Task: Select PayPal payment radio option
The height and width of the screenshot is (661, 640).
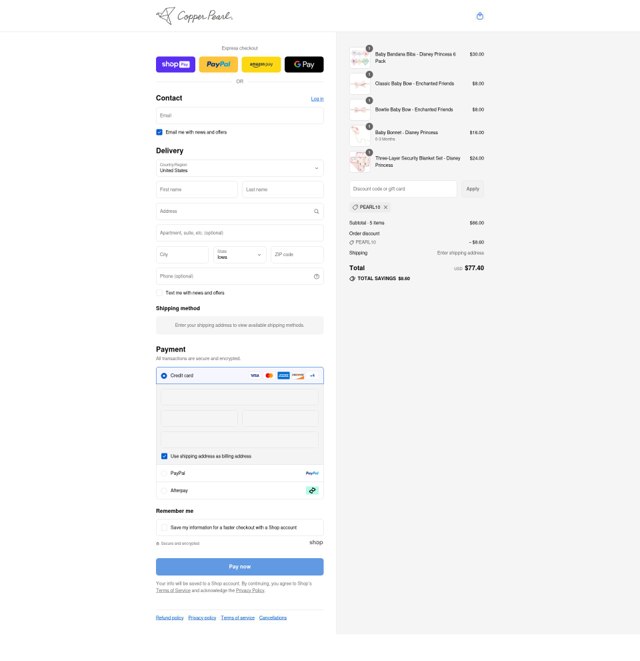Action: point(164,473)
